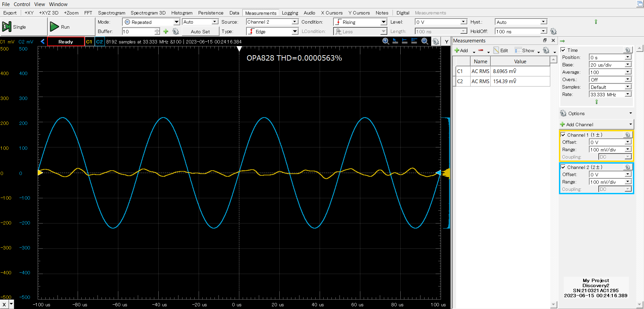Open the HoldOff 100 ns dropdown

pos(521,31)
